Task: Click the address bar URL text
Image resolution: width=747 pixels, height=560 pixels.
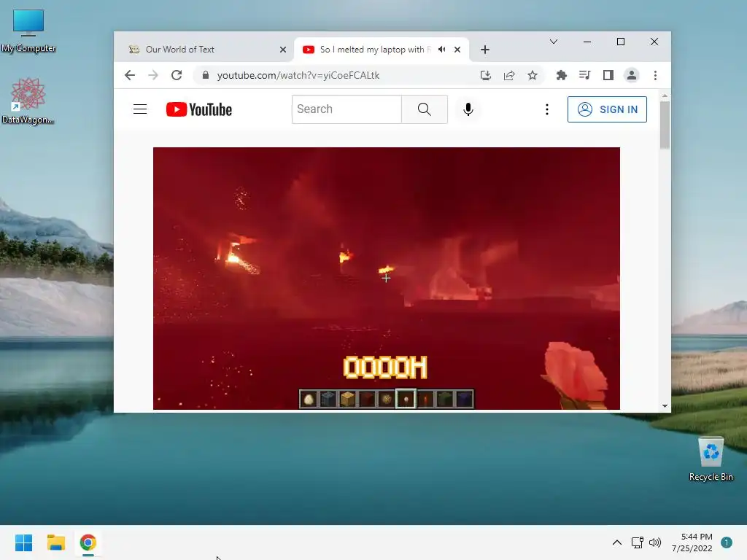Action: tap(298, 75)
